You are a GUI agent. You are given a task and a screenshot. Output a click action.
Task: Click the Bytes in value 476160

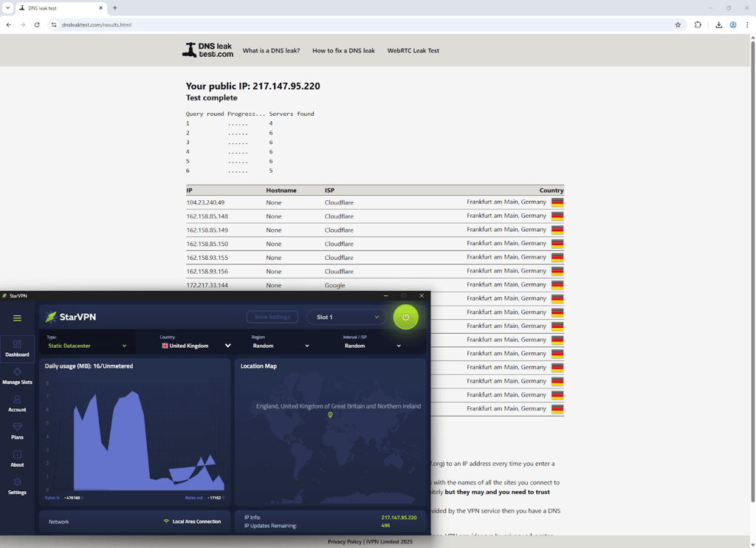coord(72,498)
